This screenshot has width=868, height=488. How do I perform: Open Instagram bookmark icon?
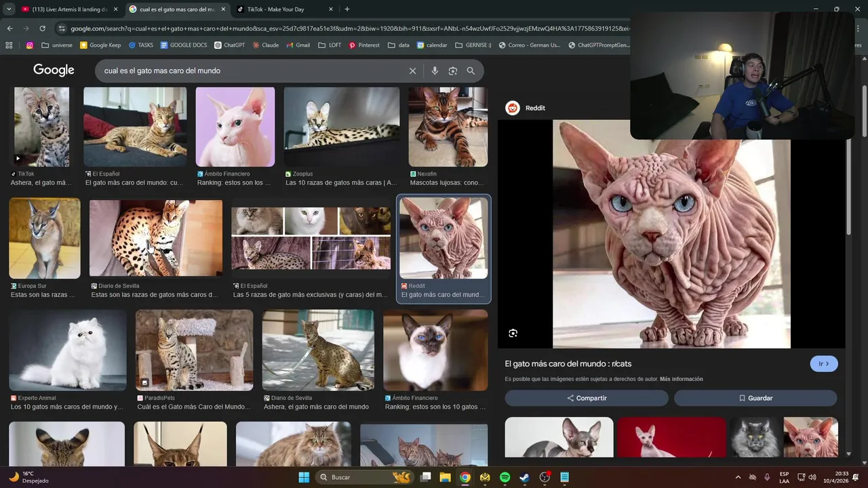click(x=29, y=45)
